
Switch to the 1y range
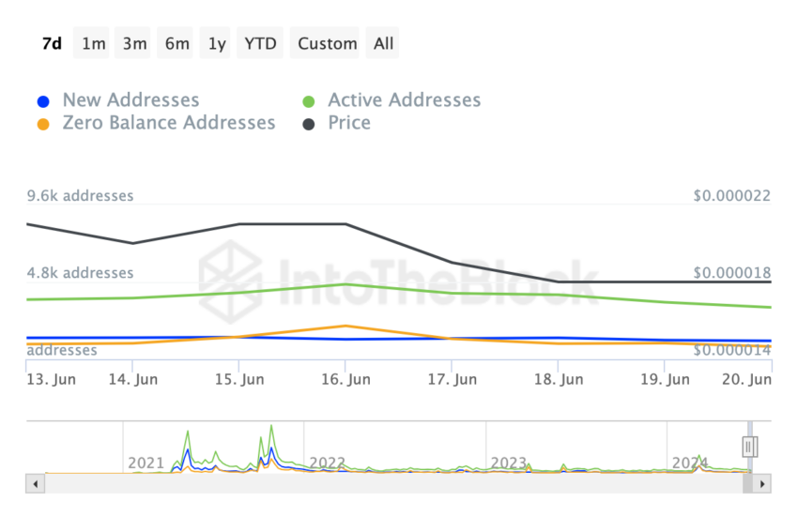[x=217, y=43]
